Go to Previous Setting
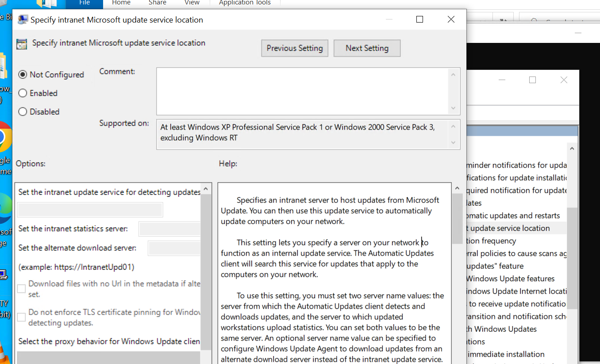The image size is (600, 364). 295,48
